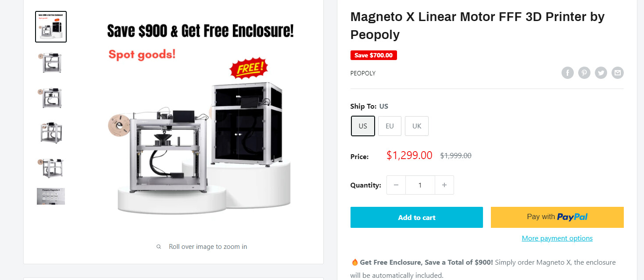Select second printer thumbnail image
Screen dimensions: 644x280
pyautogui.click(x=51, y=62)
